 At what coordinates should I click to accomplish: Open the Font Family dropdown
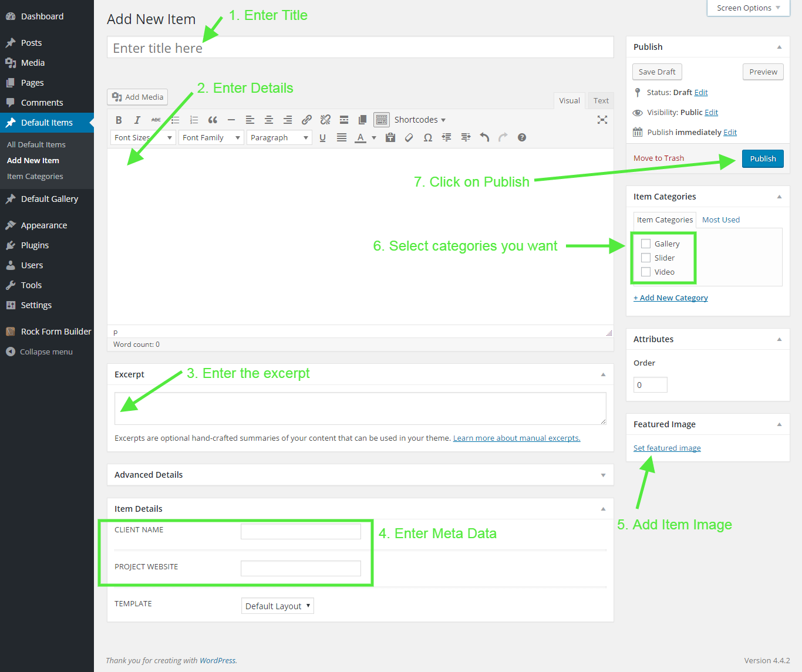[x=211, y=137]
